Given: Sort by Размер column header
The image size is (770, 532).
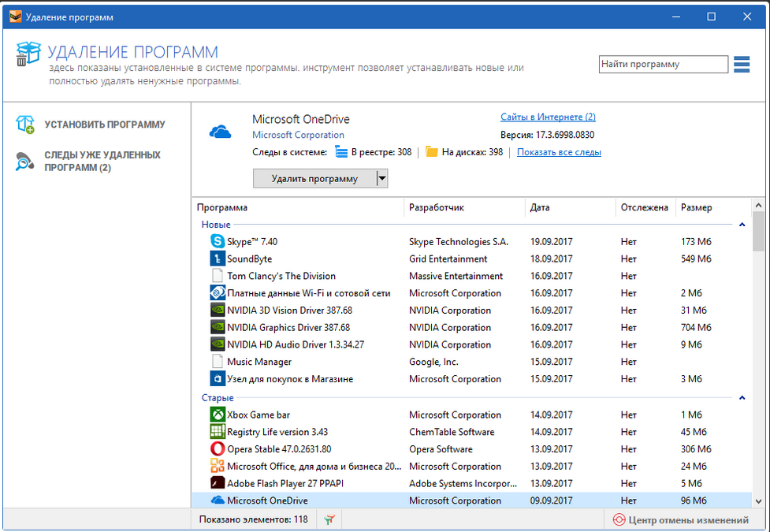Looking at the screenshot, I should (x=713, y=207).
